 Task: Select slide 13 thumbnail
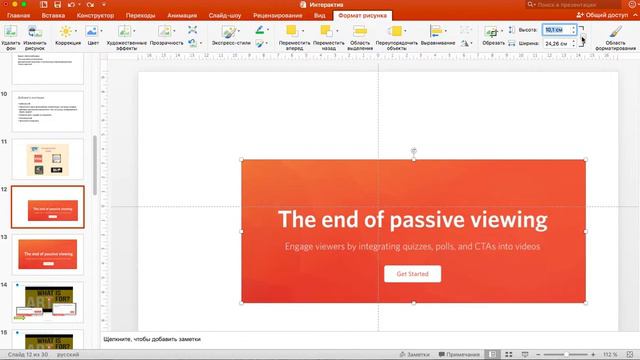[x=48, y=254]
